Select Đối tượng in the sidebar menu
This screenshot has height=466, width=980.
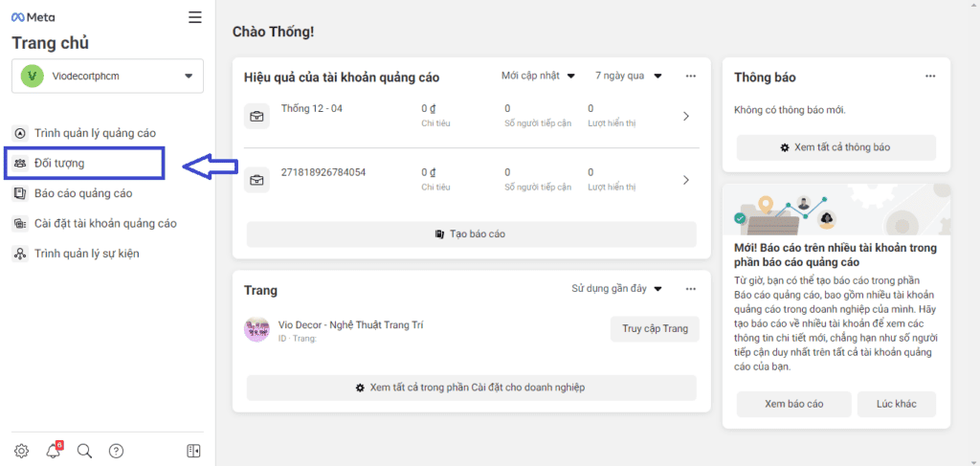pos(84,164)
